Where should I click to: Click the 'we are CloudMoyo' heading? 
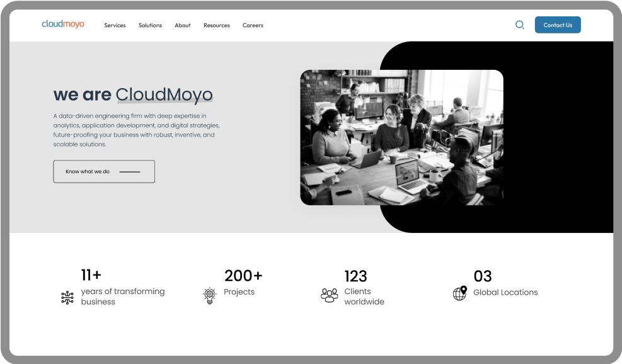[x=134, y=94]
